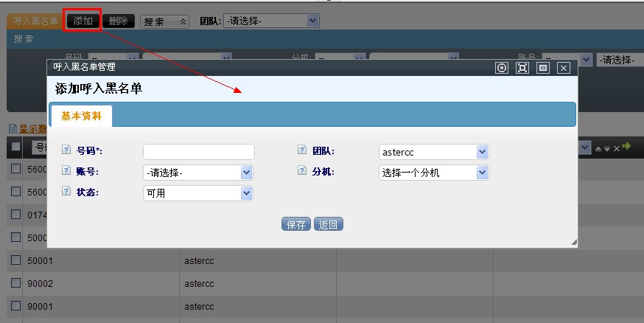Image resolution: width=644 pixels, height=323 pixels.
Task: Click help icon next to 团队 in dialog
Action: click(x=302, y=150)
